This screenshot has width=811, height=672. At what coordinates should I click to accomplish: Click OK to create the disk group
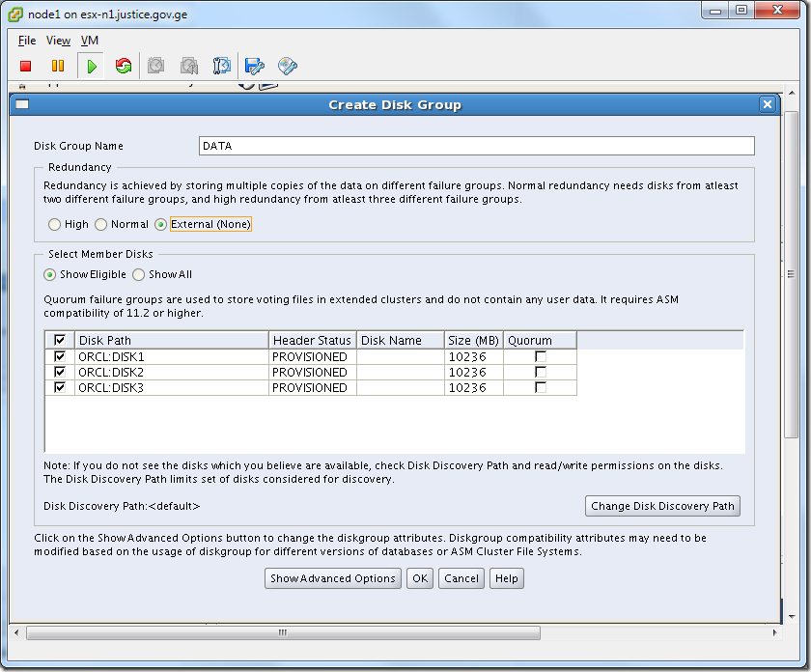pos(419,578)
